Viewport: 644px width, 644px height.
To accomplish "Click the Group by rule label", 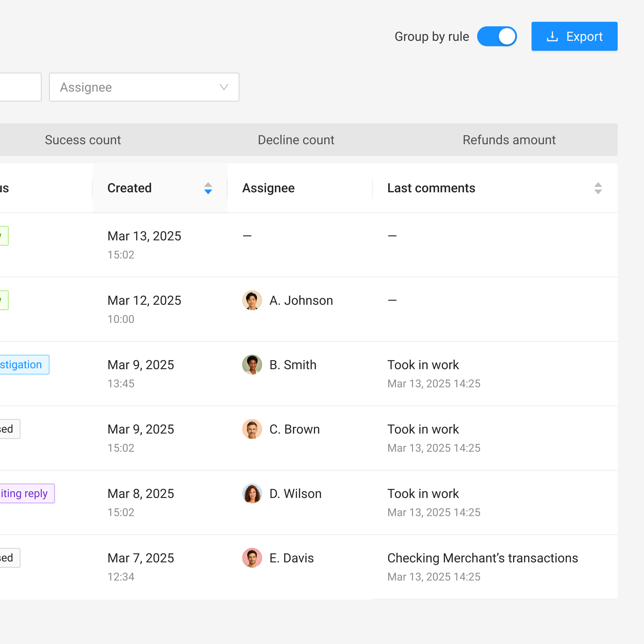I will (x=432, y=36).
